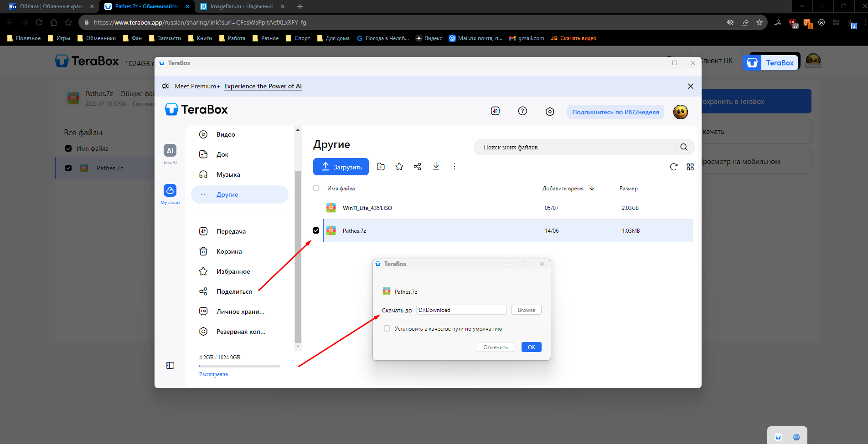This screenshot has width=868, height=444.
Task: Add selected file to favorites star icon
Action: tap(399, 167)
